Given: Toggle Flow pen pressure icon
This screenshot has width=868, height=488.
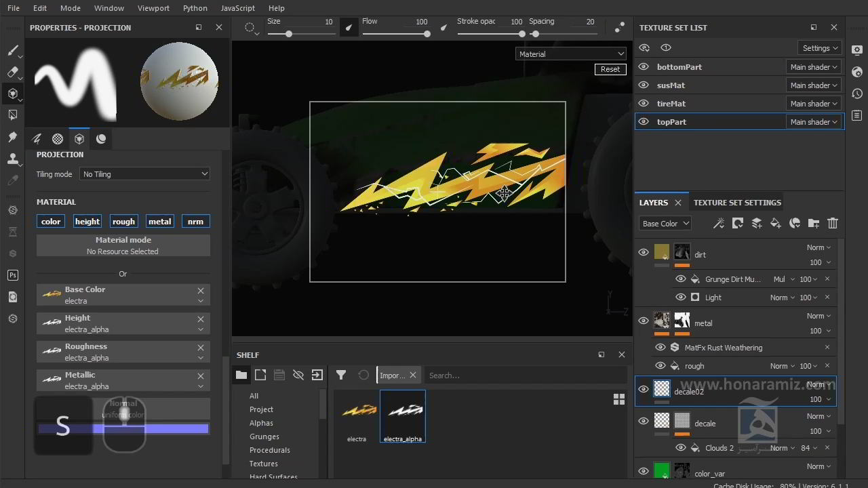Looking at the screenshot, I should click(x=443, y=28).
